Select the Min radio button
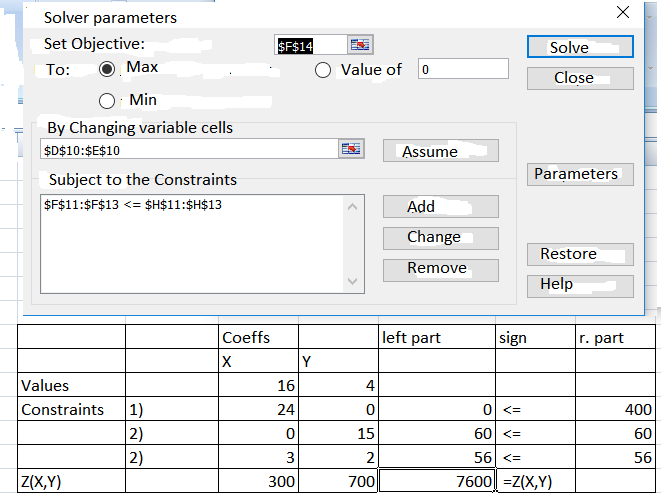 click(x=108, y=100)
